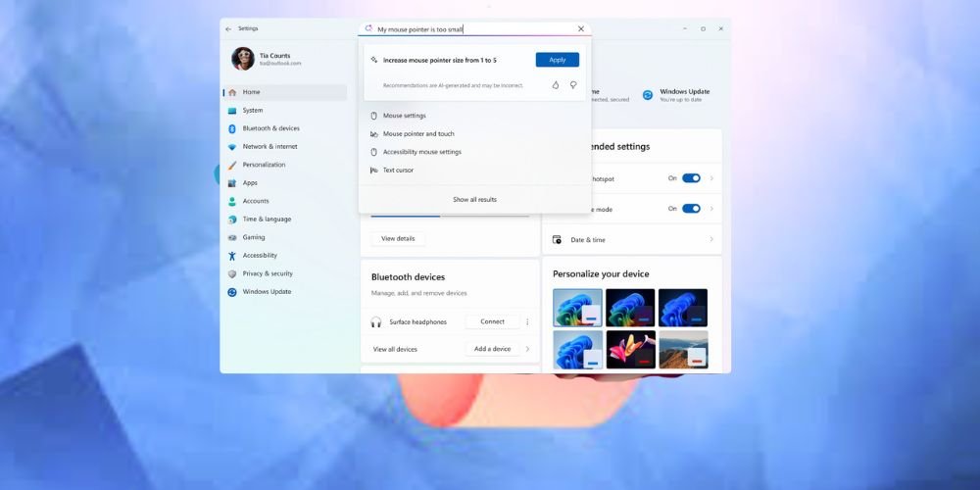
Task: Click the Gaming controller icon
Action: (232, 237)
